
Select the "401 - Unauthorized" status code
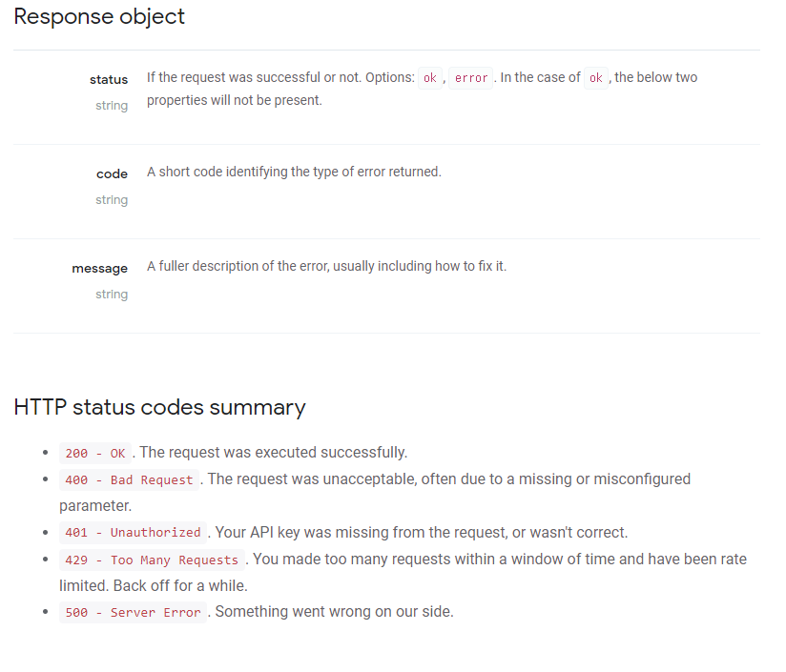click(133, 533)
